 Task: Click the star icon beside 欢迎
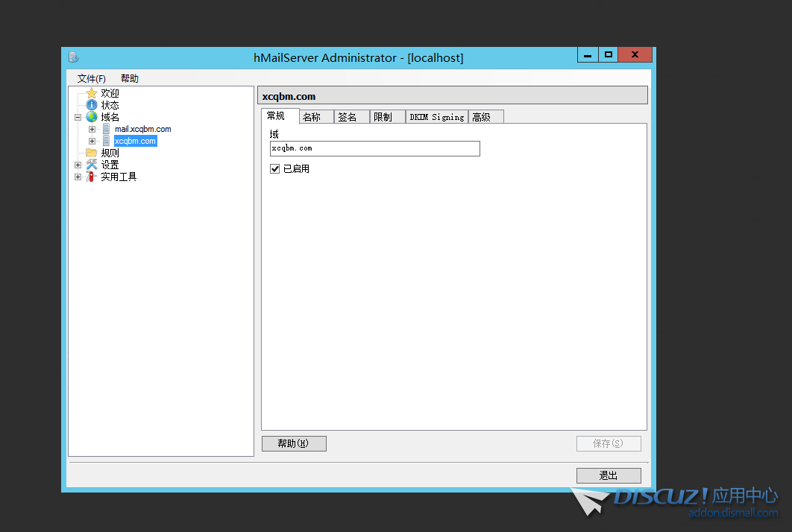[92, 93]
